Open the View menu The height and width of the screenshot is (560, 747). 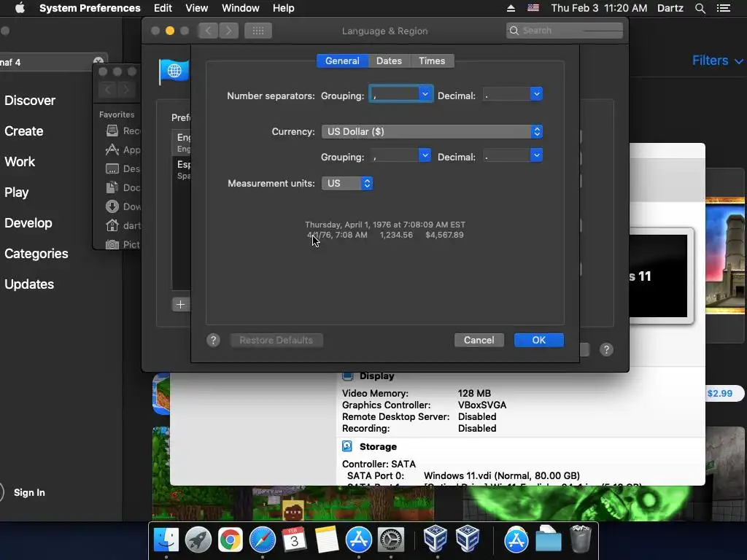tap(196, 8)
